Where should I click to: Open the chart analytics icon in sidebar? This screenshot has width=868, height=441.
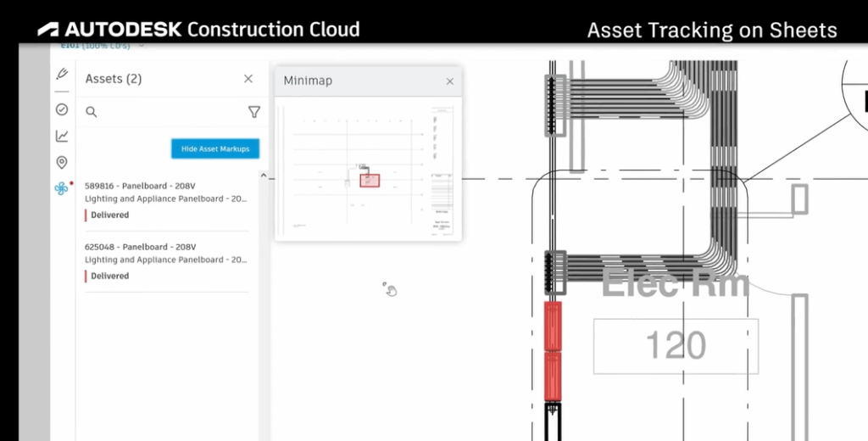[x=62, y=136]
